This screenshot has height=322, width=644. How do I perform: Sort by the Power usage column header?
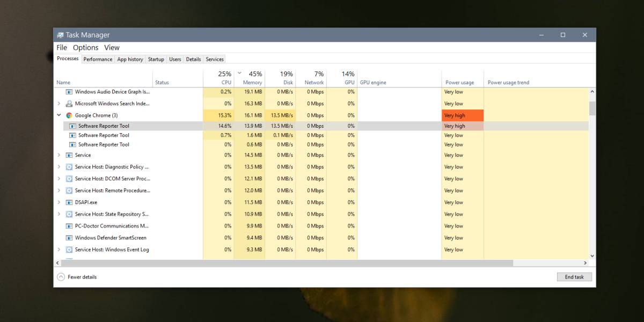[463, 78]
